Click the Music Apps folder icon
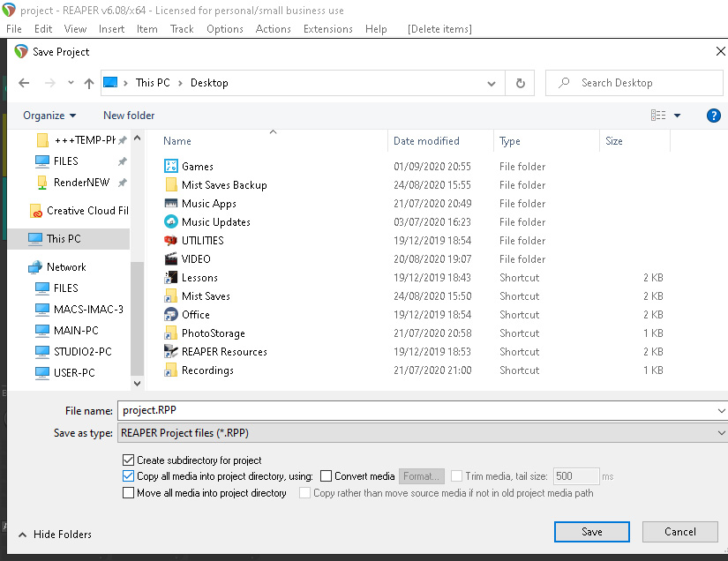This screenshot has height=561, width=728. tap(171, 203)
